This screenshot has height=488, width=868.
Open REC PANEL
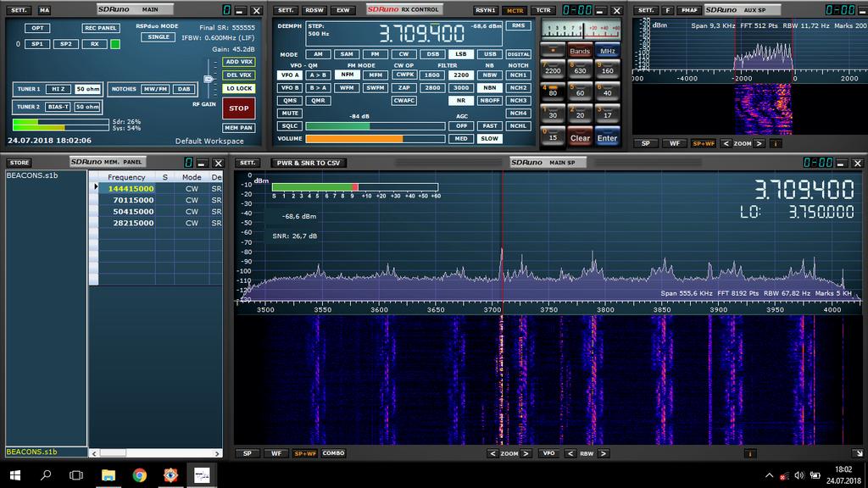[100, 28]
